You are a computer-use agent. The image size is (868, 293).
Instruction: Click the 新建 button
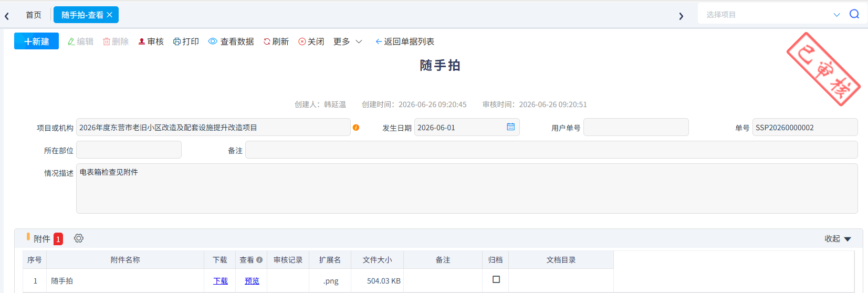click(36, 41)
